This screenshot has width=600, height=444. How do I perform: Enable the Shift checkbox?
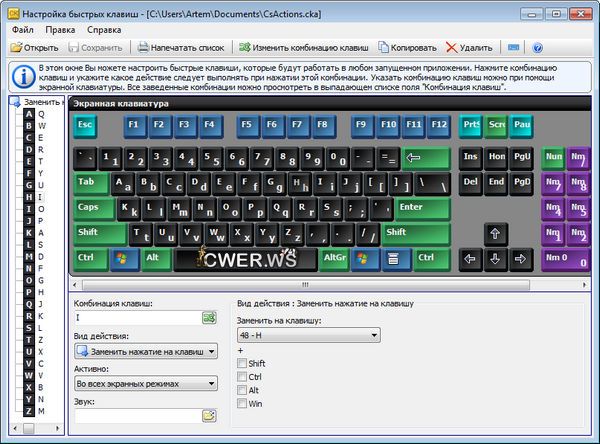click(242, 363)
